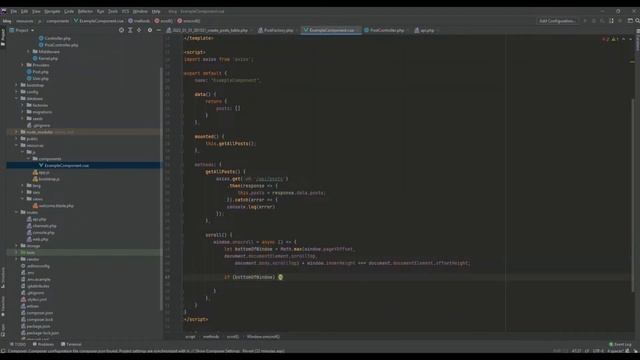The image size is (640, 360).
Task: Collapse the routes folder
Action: (x=17, y=212)
